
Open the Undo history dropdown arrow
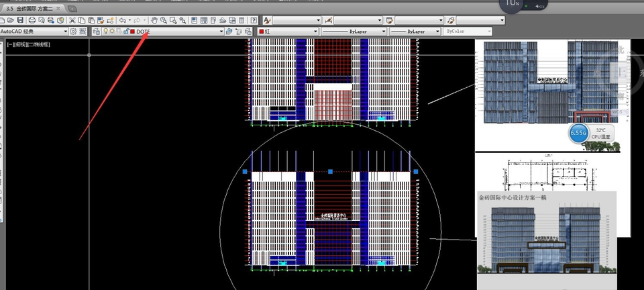pyautogui.click(x=129, y=20)
